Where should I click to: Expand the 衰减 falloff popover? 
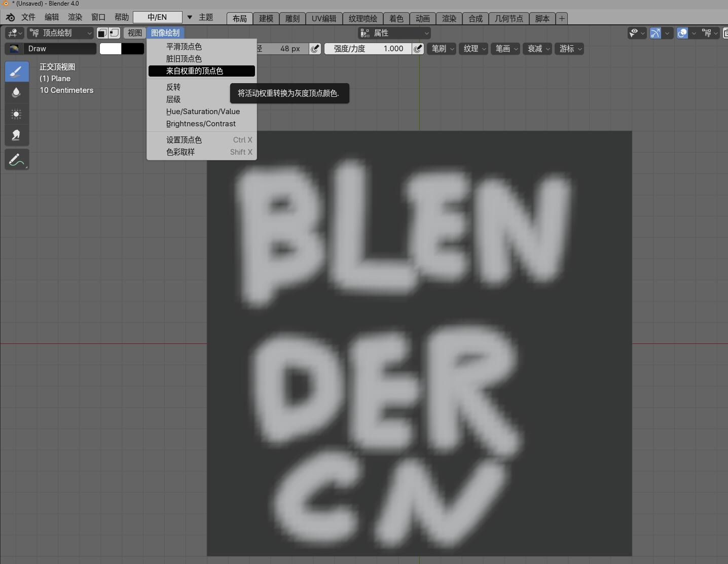coord(537,49)
